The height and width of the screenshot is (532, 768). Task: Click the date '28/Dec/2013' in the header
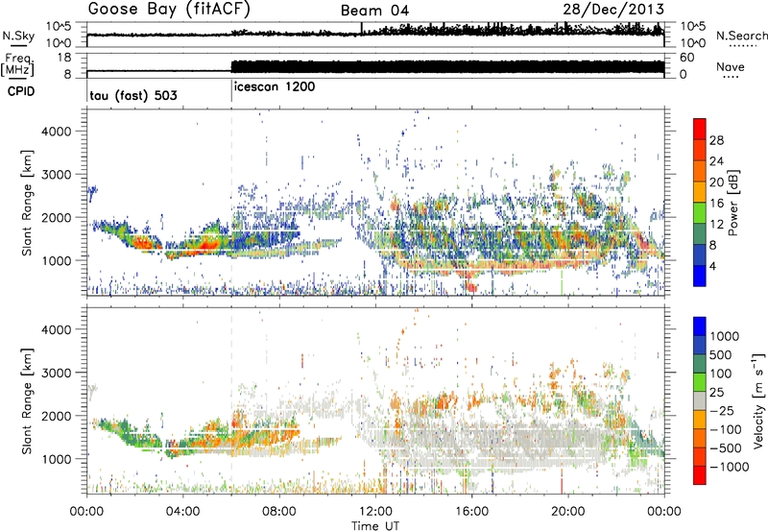[x=613, y=9]
